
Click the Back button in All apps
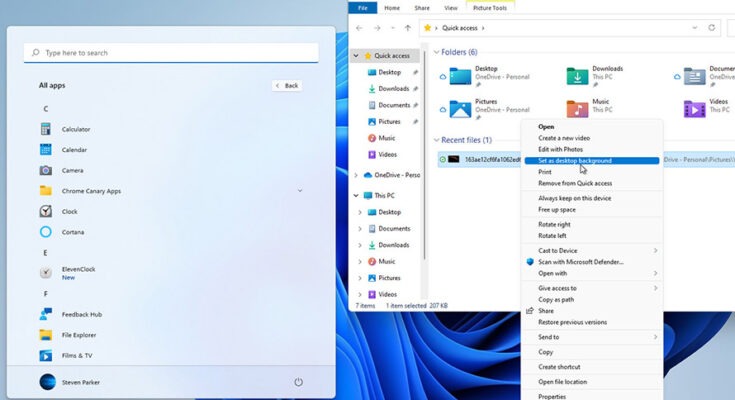tap(287, 85)
